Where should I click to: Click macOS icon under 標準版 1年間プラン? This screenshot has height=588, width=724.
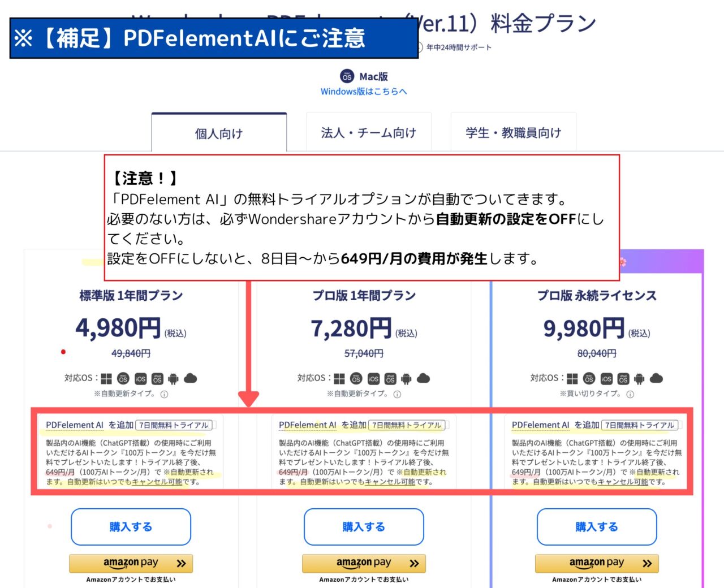tap(123, 379)
